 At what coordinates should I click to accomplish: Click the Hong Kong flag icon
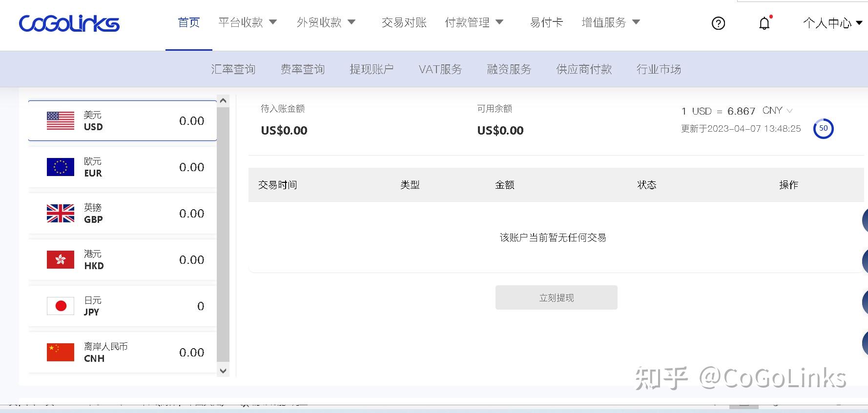60,259
